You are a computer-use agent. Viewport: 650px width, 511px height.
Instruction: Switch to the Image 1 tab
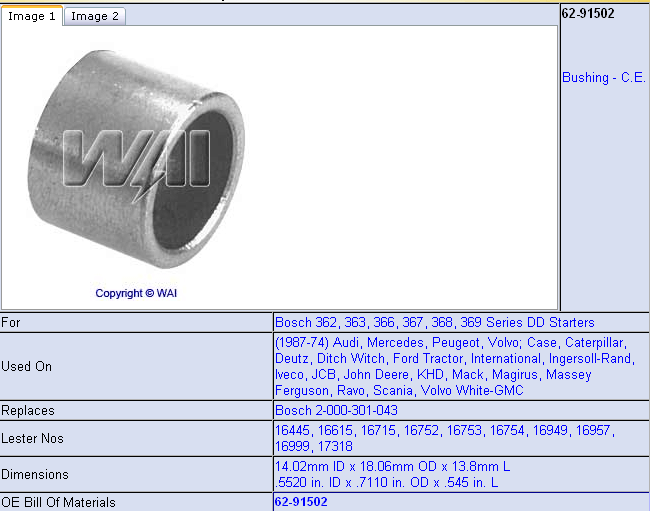(x=32, y=16)
